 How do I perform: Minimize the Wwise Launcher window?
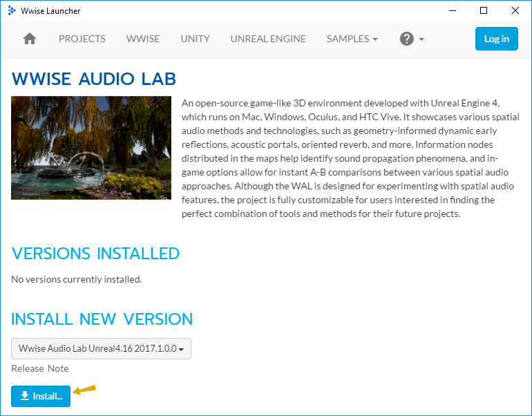click(x=452, y=10)
